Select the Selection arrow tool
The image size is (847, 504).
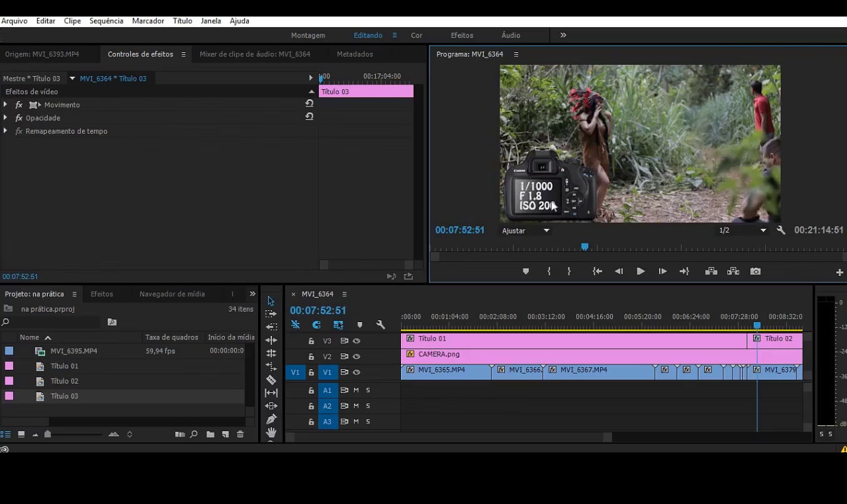(x=271, y=301)
